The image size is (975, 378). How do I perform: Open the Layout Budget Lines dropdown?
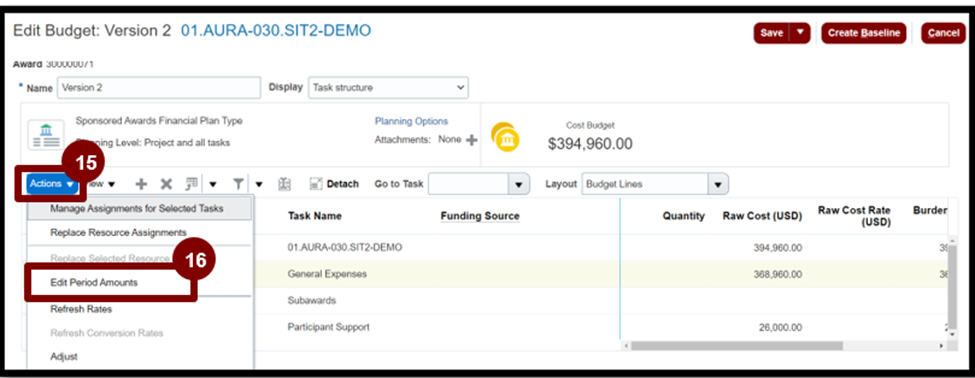(655, 184)
